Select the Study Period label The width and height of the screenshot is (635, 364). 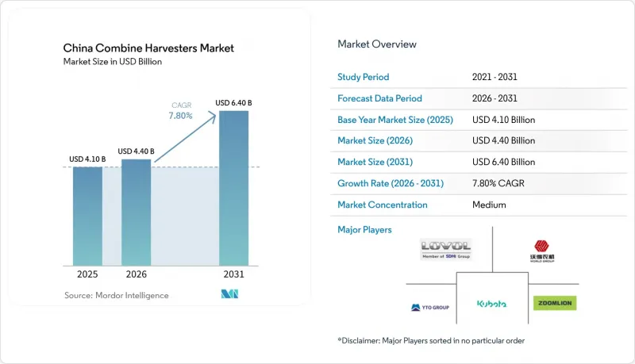click(x=364, y=77)
